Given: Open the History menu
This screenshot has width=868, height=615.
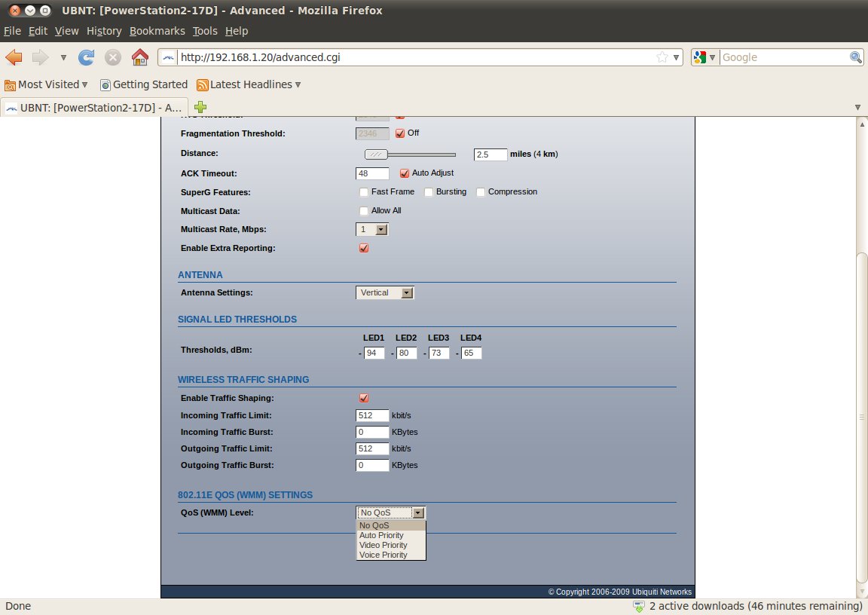Looking at the screenshot, I should pos(103,31).
